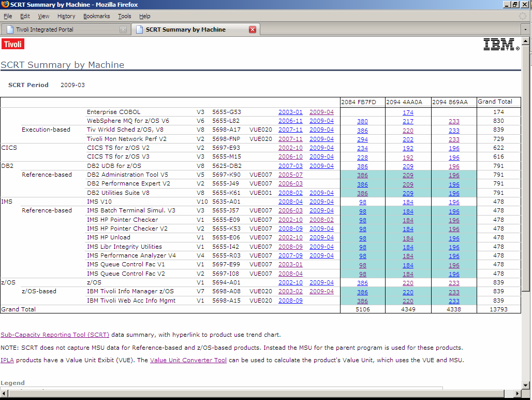Click the horizontal scrollbar left arrow

point(4,393)
